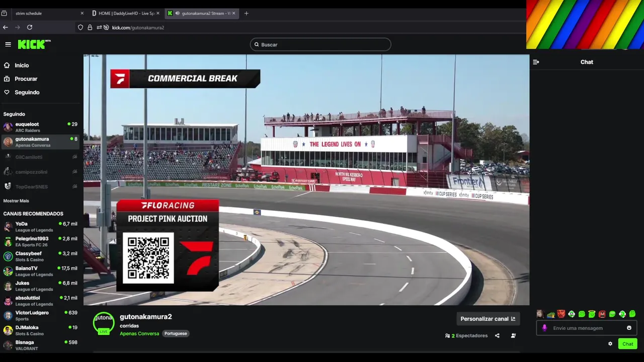Click the gutonakamura2 LIVE avatar
This screenshot has height=362, width=644.
pos(104,324)
